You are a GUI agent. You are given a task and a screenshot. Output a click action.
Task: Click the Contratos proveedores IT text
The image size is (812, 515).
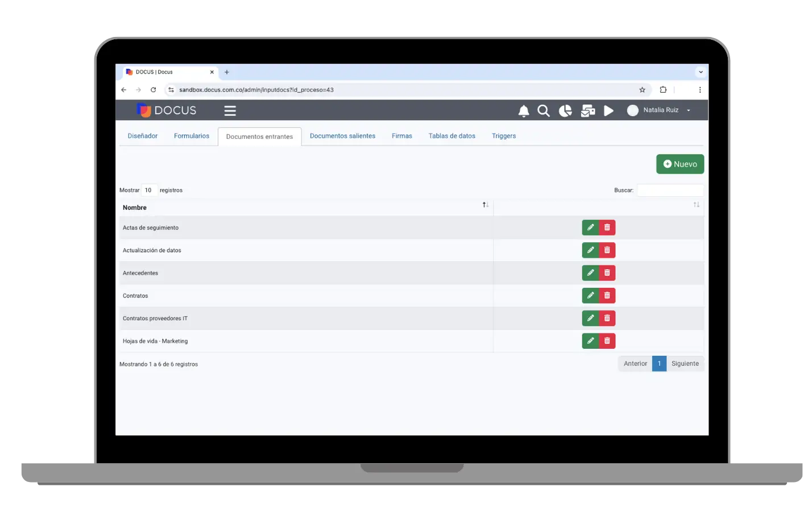point(155,319)
